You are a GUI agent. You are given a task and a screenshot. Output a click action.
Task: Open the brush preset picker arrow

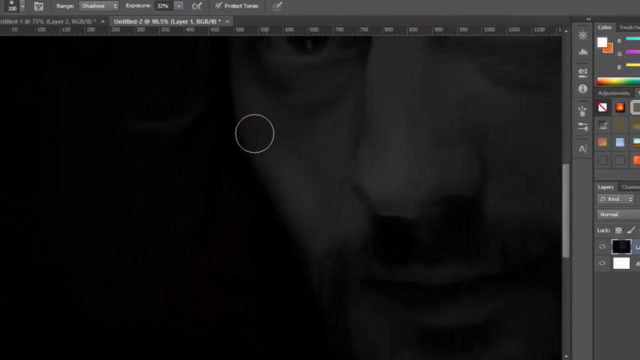point(22,7)
